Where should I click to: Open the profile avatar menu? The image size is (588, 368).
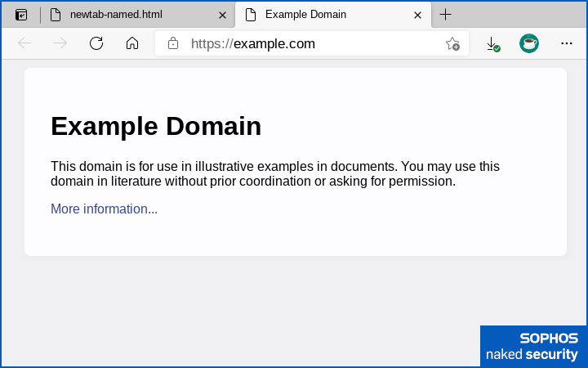coord(529,44)
